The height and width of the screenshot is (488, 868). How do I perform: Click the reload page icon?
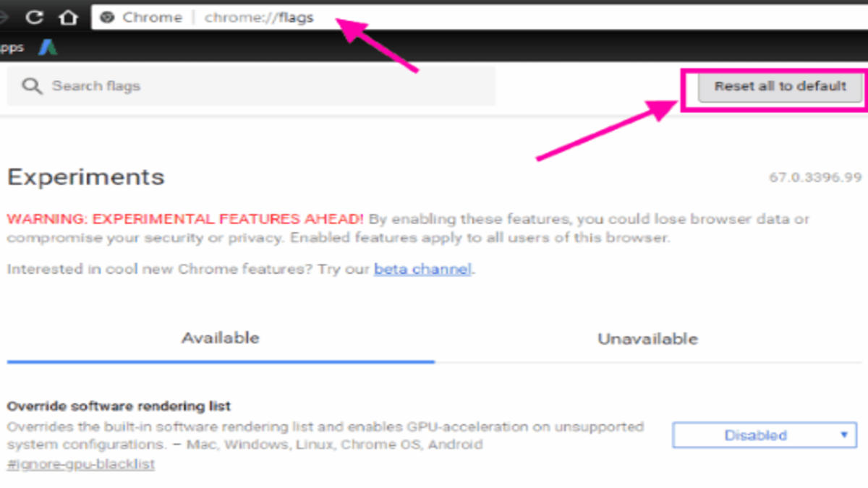[x=34, y=17]
